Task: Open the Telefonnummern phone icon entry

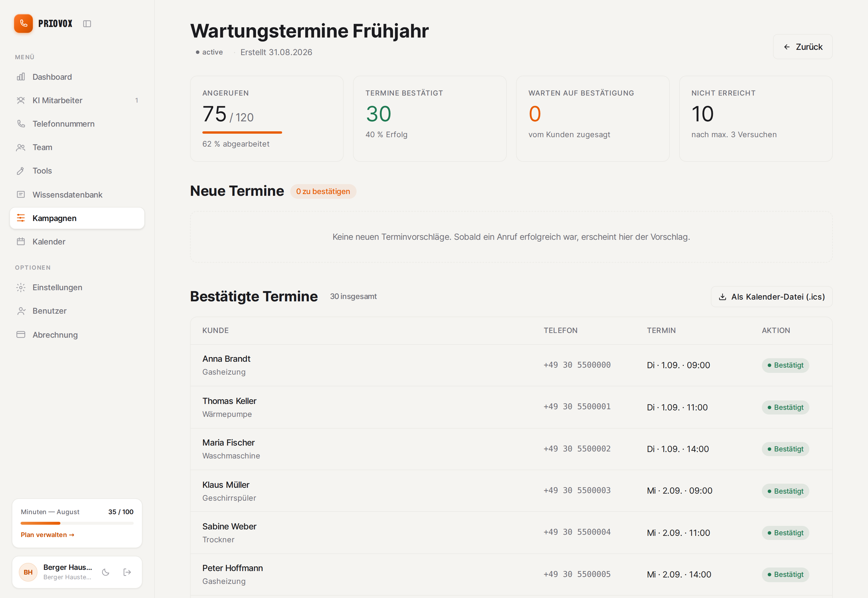Action: (21, 124)
